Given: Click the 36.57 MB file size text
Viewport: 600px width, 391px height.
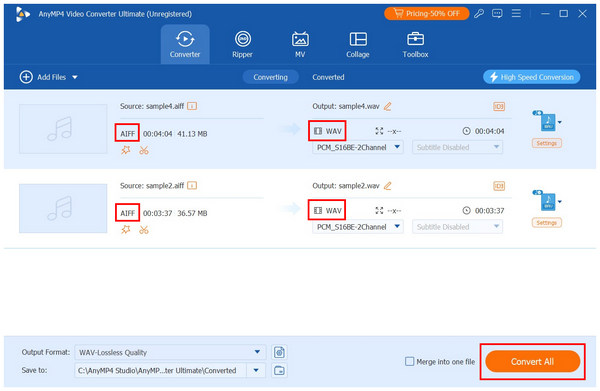Looking at the screenshot, I should tap(192, 213).
